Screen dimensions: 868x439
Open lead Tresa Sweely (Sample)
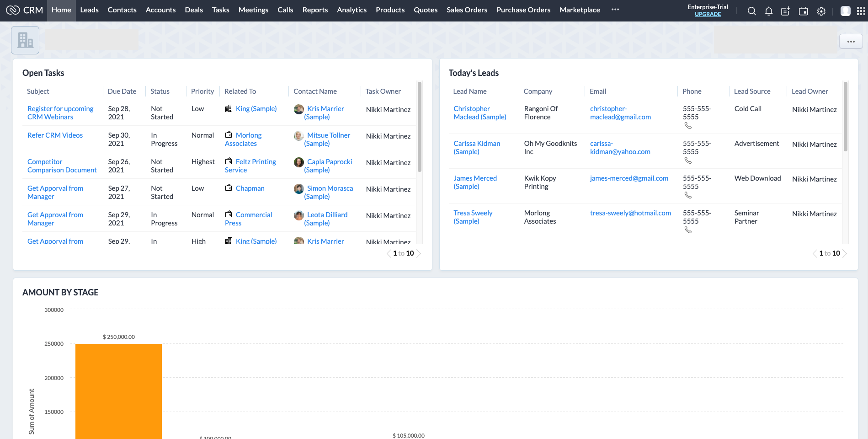coord(473,217)
